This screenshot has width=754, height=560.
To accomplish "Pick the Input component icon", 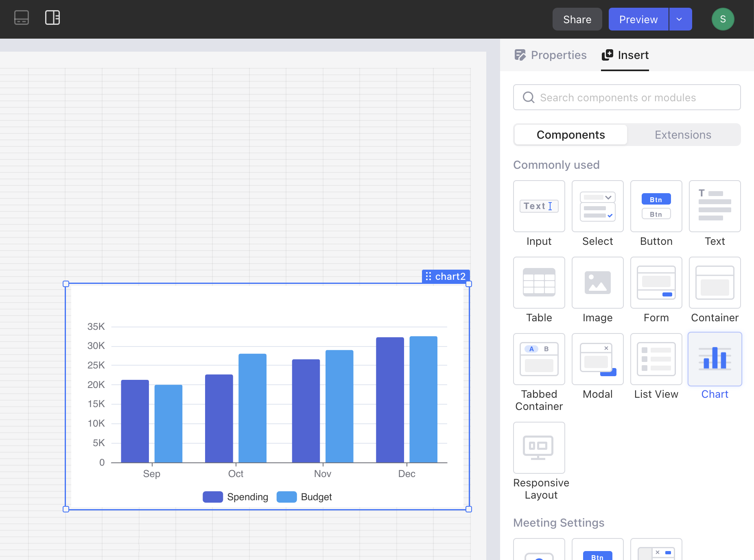I will [539, 206].
